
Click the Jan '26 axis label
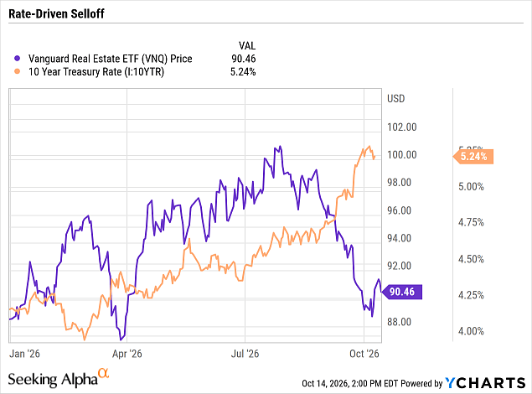(24, 354)
